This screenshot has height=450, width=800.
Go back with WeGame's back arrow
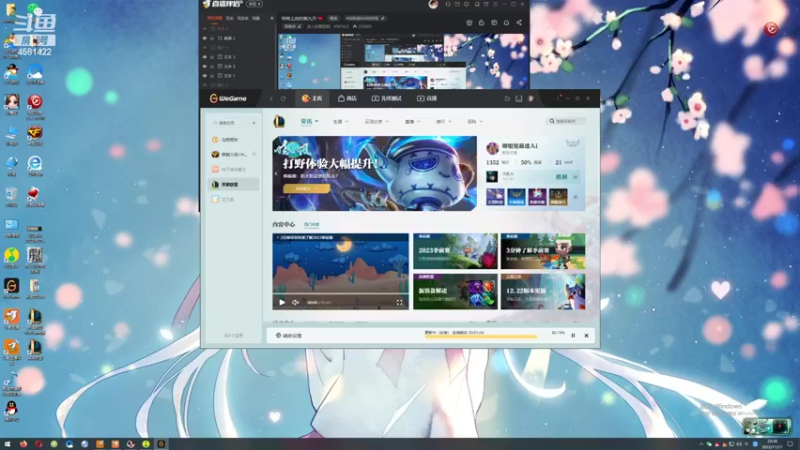271,98
